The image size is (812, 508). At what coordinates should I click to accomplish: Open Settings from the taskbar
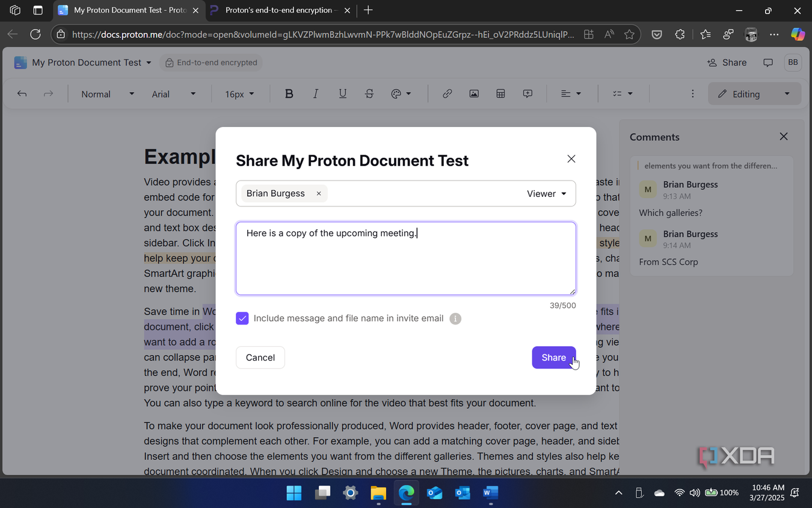pyautogui.click(x=350, y=493)
